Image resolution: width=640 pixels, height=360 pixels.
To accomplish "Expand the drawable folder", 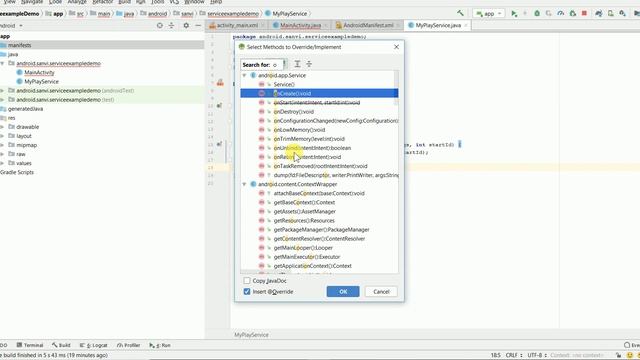I will click(x=2, y=127).
